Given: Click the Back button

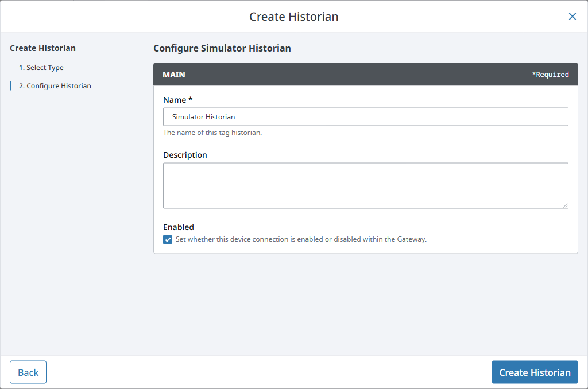Looking at the screenshot, I should click(x=28, y=372).
